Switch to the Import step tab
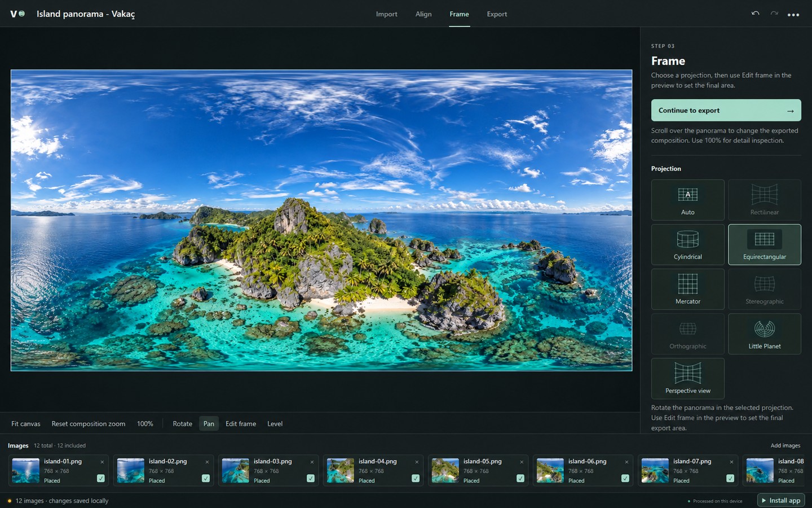The width and height of the screenshot is (812, 508). 386,14
